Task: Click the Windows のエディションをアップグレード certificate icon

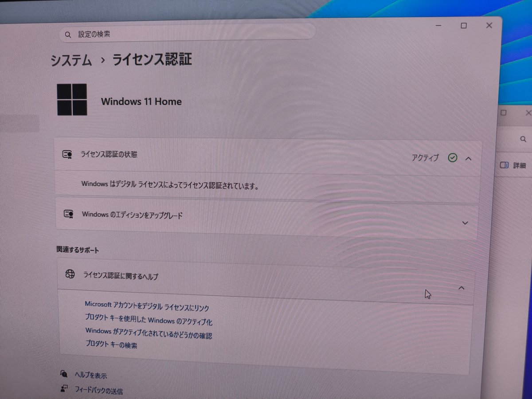Action: pos(68,214)
